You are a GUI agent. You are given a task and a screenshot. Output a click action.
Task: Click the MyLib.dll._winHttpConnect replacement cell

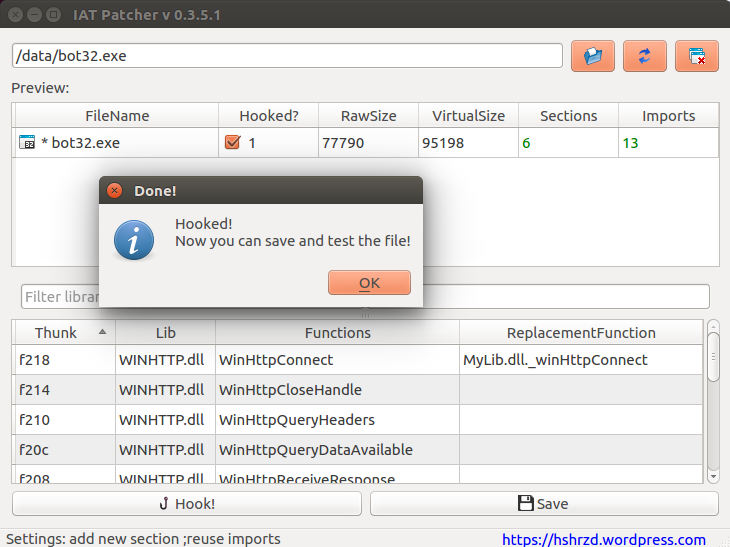tap(581, 360)
